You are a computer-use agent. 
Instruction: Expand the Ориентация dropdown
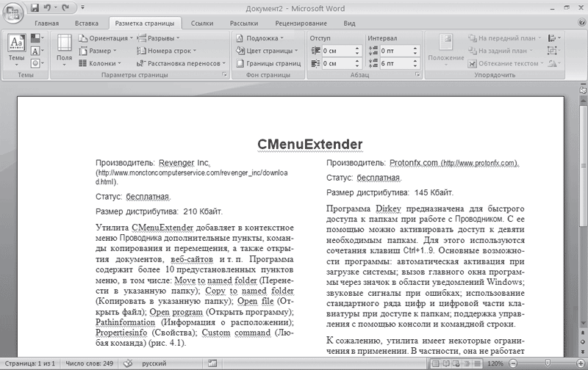pyautogui.click(x=106, y=38)
